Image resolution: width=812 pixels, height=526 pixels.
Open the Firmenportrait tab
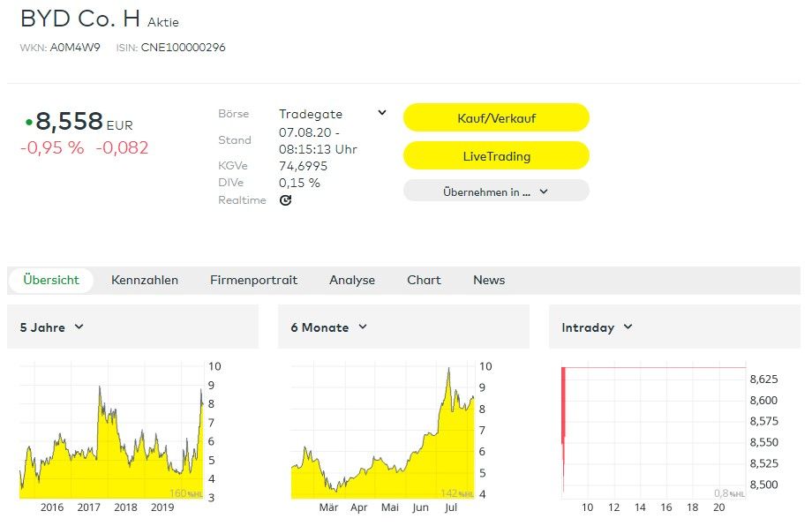click(253, 280)
